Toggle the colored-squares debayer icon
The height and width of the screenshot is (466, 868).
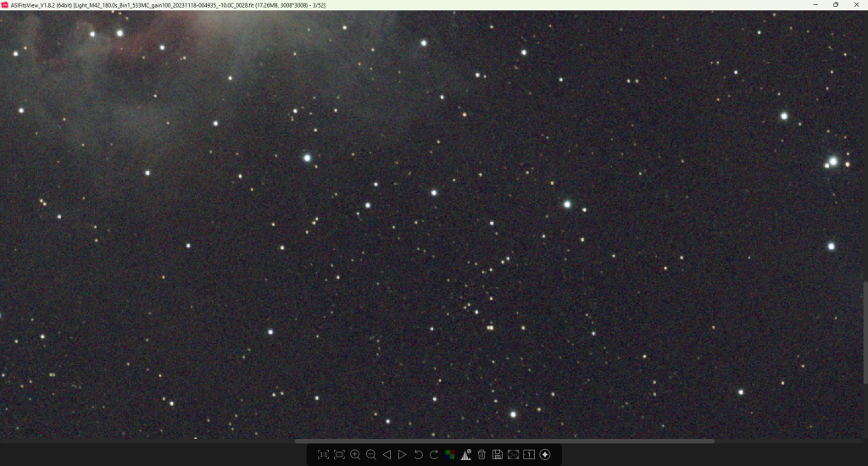coord(449,455)
